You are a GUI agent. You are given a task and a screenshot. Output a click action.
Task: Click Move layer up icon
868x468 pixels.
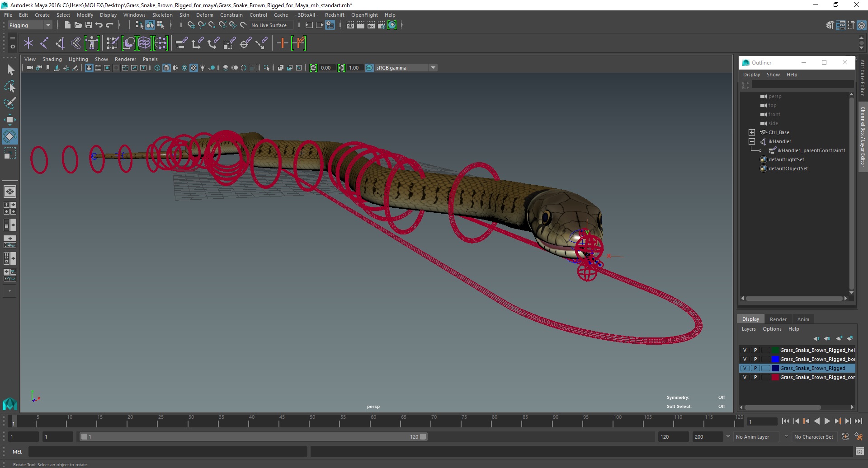pyautogui.click(x=816, y=338)
